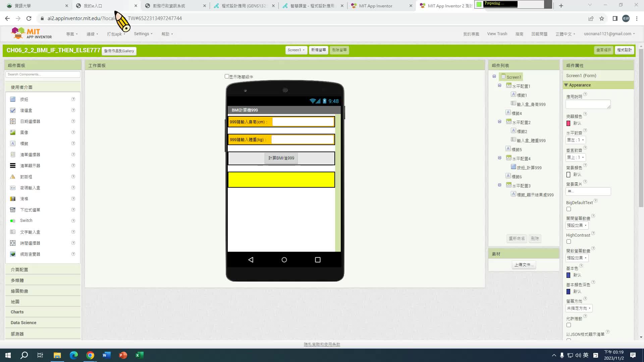Viewport: 644px width, 362px height.
Task: Select the WebViewer component icon in the palette
Action: pos(13,254)
